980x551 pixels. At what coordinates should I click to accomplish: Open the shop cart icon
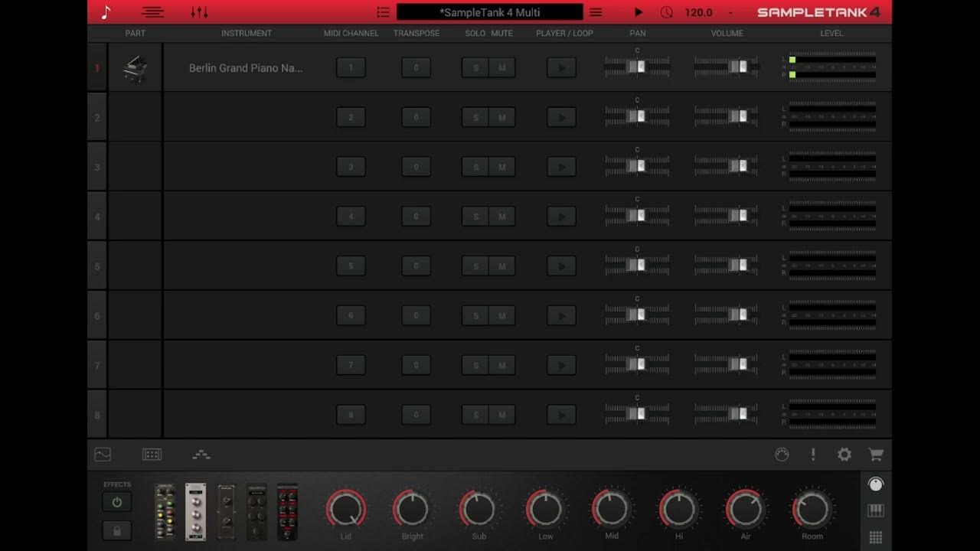click(876, 455)
